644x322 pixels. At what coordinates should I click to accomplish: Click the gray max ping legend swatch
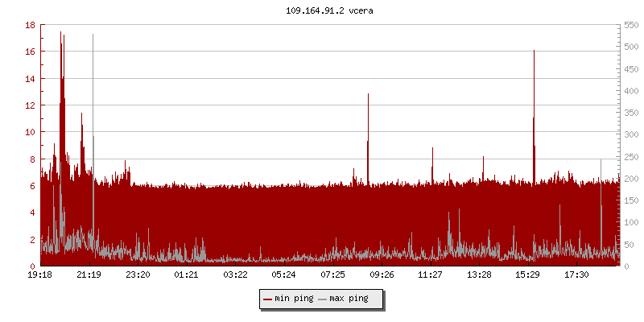click(323, 299)
